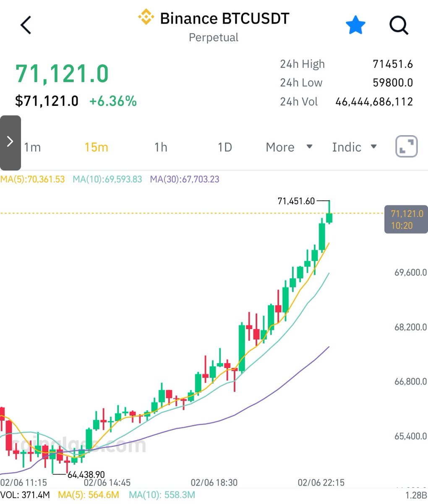428x504 pixels.
Task: Tap Binance BTCUSDT title
Action: 225,18
